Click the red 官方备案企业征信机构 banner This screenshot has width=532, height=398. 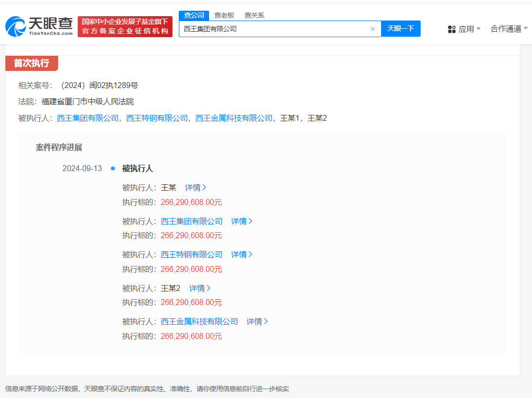[125, 26]
